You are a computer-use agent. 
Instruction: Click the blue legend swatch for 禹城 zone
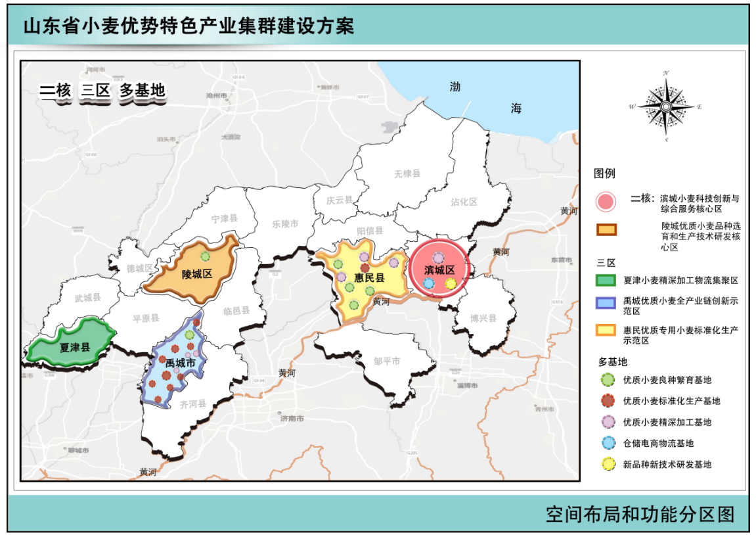[x=606, y=303]
